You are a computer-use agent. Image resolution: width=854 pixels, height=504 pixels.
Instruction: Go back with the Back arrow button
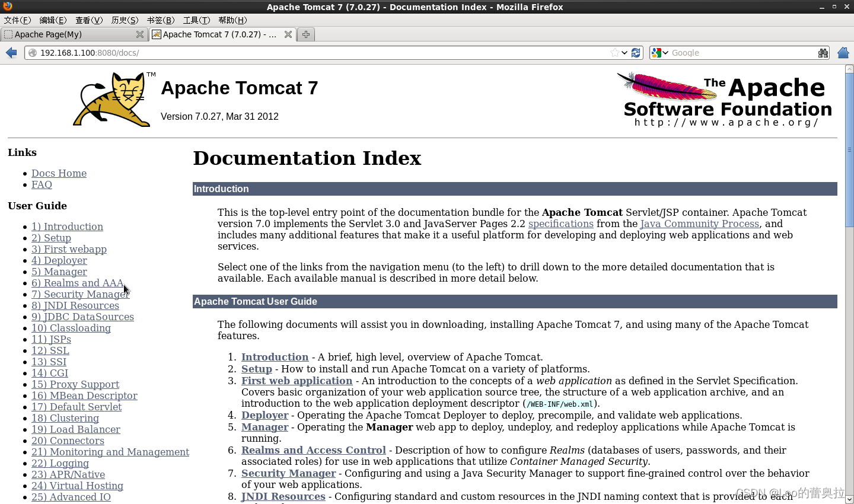click(11, 53)
